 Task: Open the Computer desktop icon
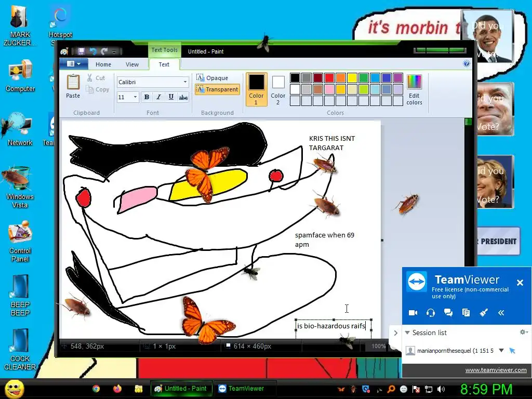pos(20,76)
